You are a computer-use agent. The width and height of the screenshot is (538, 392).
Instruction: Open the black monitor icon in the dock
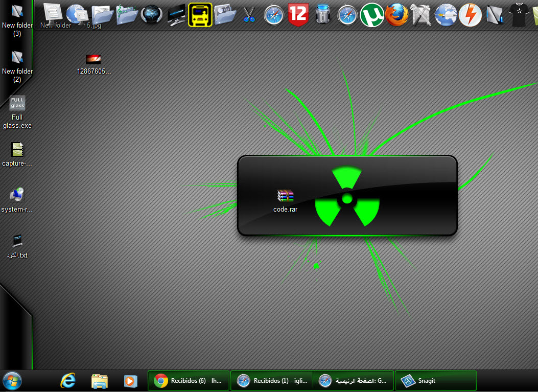176,15
